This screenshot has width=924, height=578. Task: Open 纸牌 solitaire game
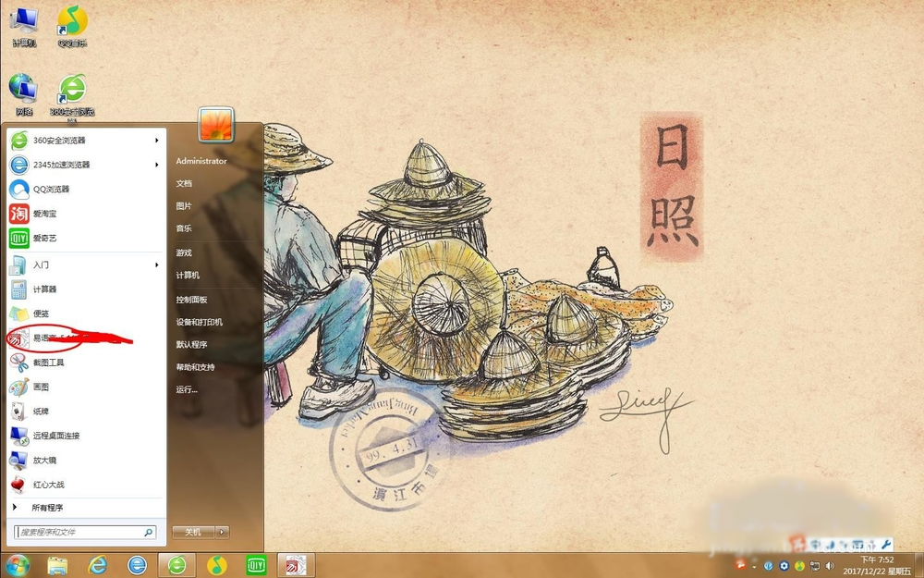click(x=85, y=412)
